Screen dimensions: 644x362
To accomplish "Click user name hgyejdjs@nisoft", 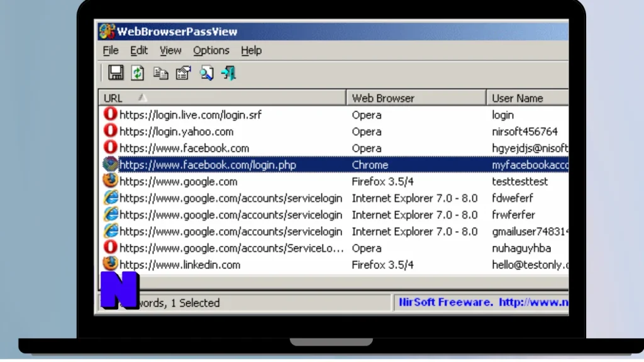I will [530, 148].
